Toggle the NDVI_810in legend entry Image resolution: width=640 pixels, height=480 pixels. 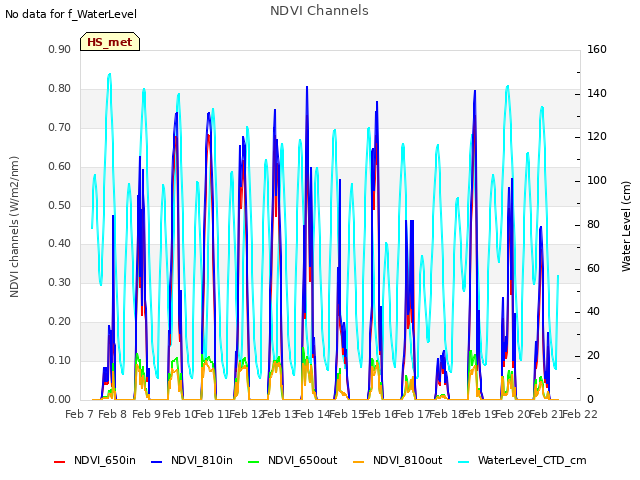pos(192,460)
